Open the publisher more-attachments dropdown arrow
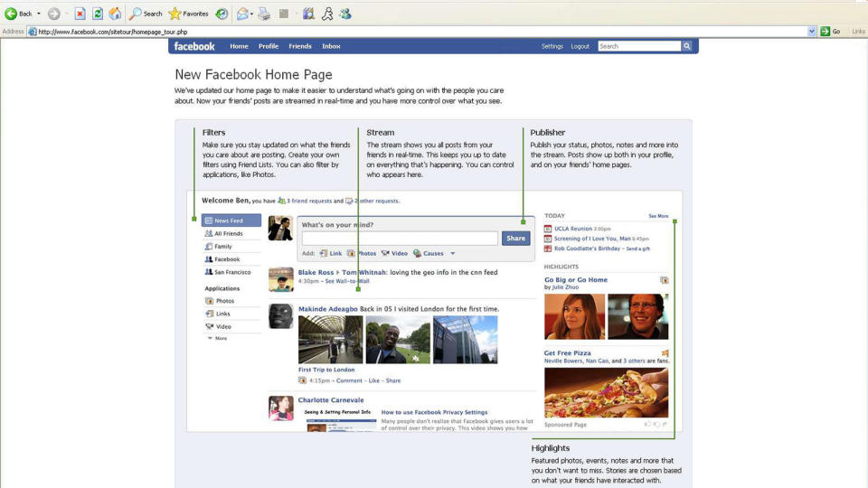The height and width of the screenshot is (488, 868). pyautogui.click(x=452, y=253)
